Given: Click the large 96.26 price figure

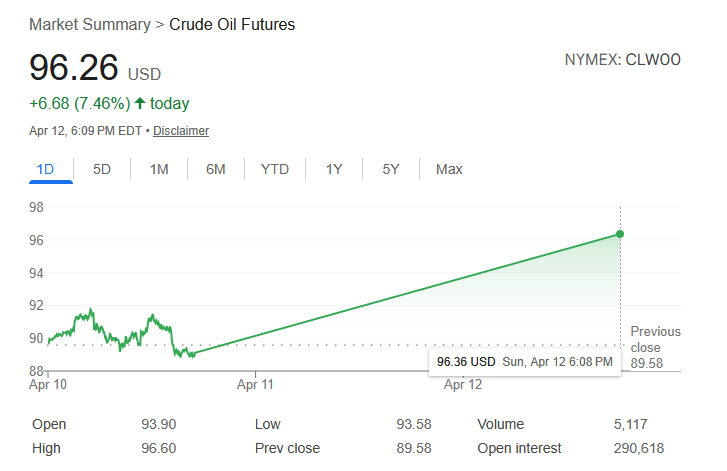Looking at the screenshot, I should click(73, 68).
